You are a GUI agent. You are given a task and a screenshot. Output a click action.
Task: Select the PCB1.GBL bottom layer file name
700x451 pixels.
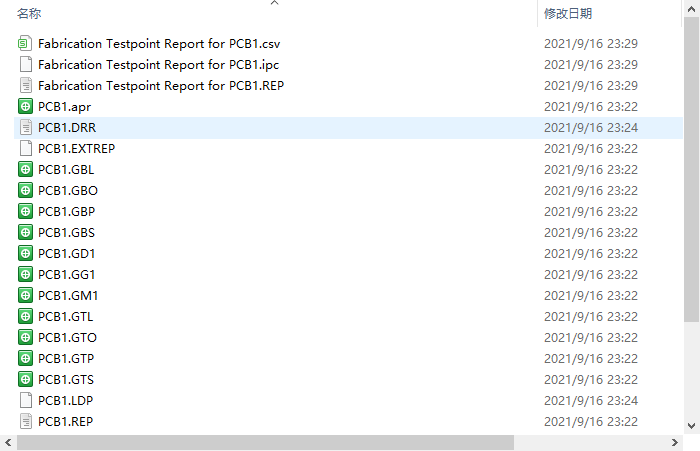click(66, 170)
